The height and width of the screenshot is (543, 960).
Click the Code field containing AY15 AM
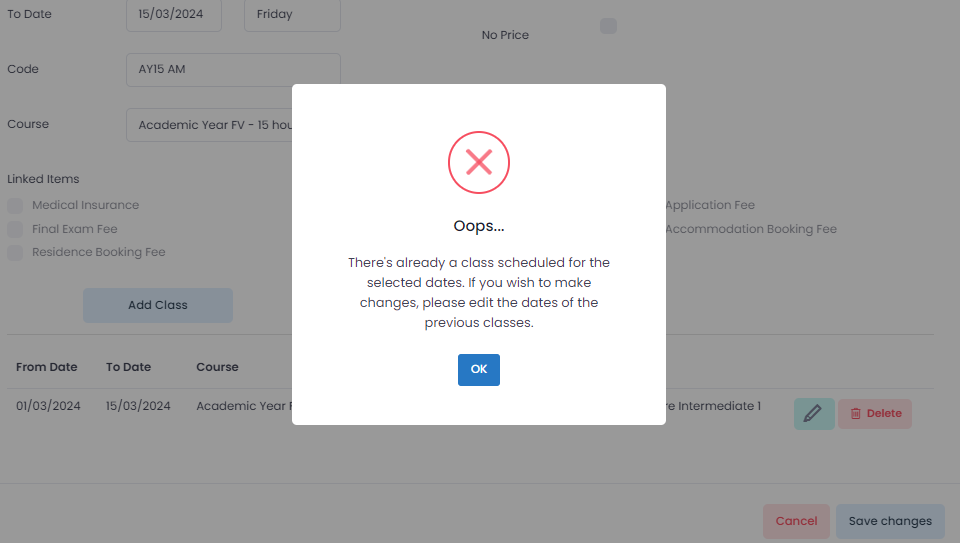232,69
